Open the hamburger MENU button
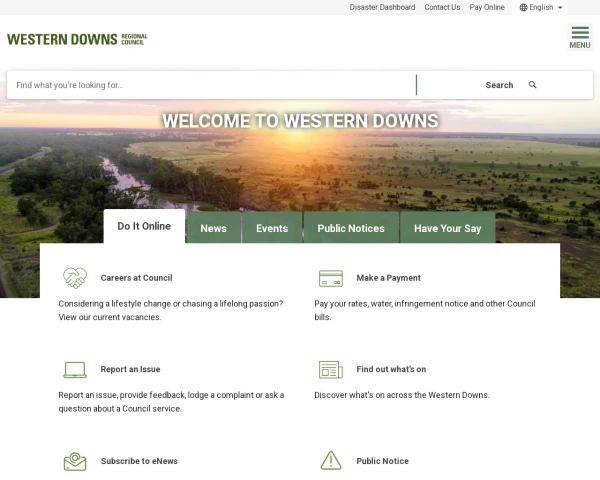The height and width of the screenshot is (480, 600). pyautogui.click(x=580, y=37)
